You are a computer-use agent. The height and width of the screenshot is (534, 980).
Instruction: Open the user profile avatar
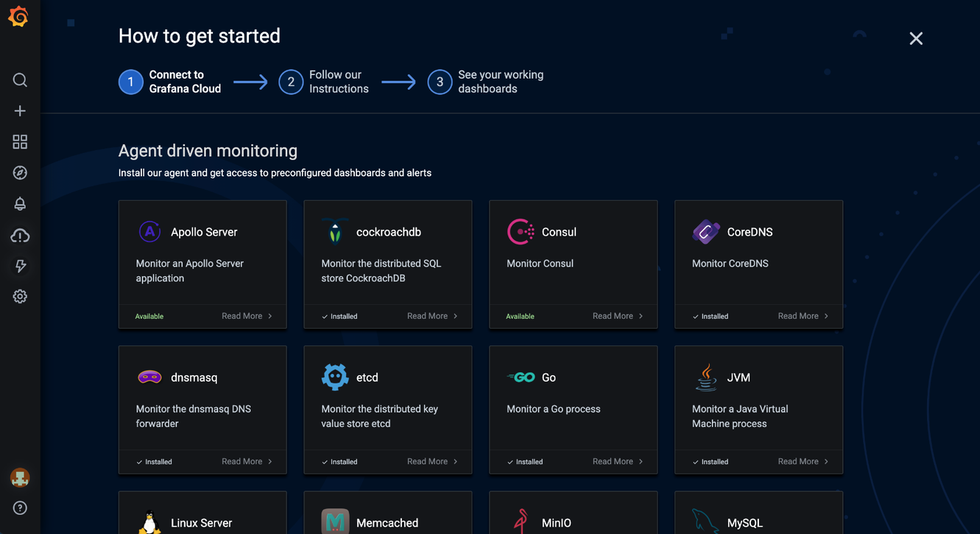tap(20, 477)
